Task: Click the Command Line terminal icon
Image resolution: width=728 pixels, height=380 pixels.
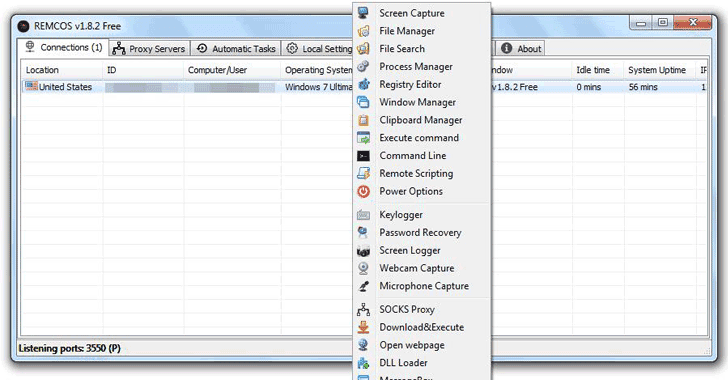Action: coord(363,156)
